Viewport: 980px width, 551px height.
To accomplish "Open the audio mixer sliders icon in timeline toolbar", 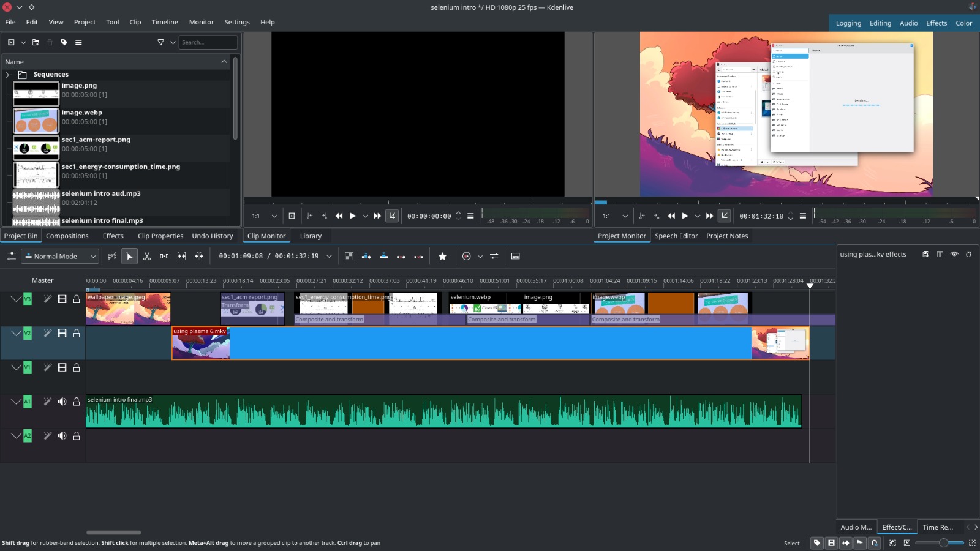I will pyautogui.click(x=494, y=257).
